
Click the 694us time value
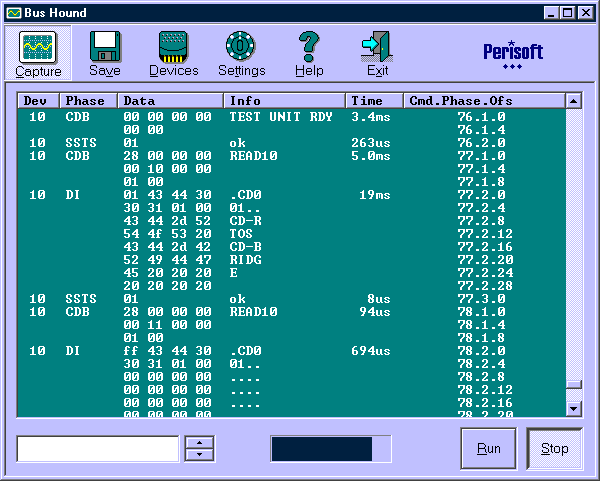coord(371,351)
